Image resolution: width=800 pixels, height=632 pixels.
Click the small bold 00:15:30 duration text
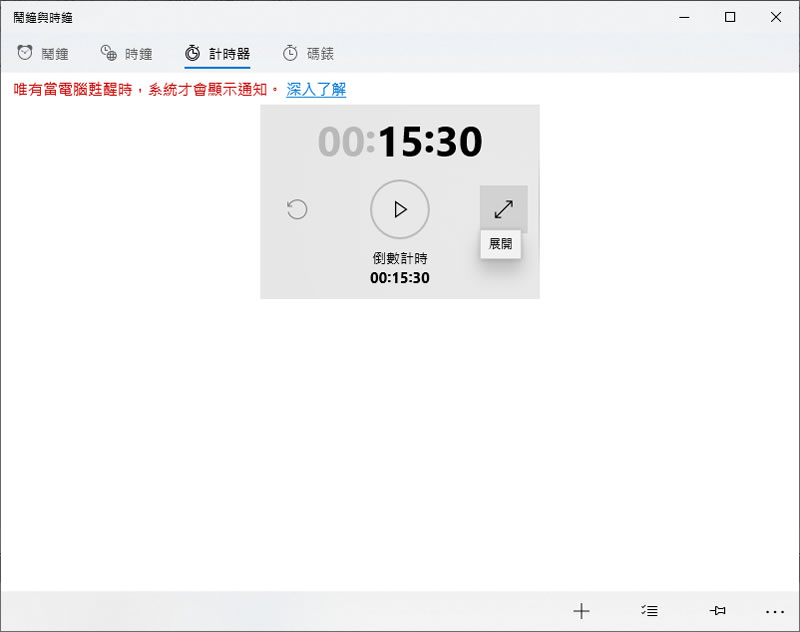400,278
